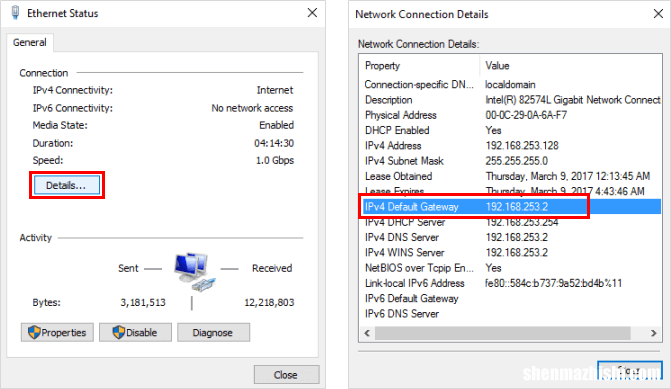
Task: Select the NetBIOS over Tcpip row
Action: (x=511, y=268)
